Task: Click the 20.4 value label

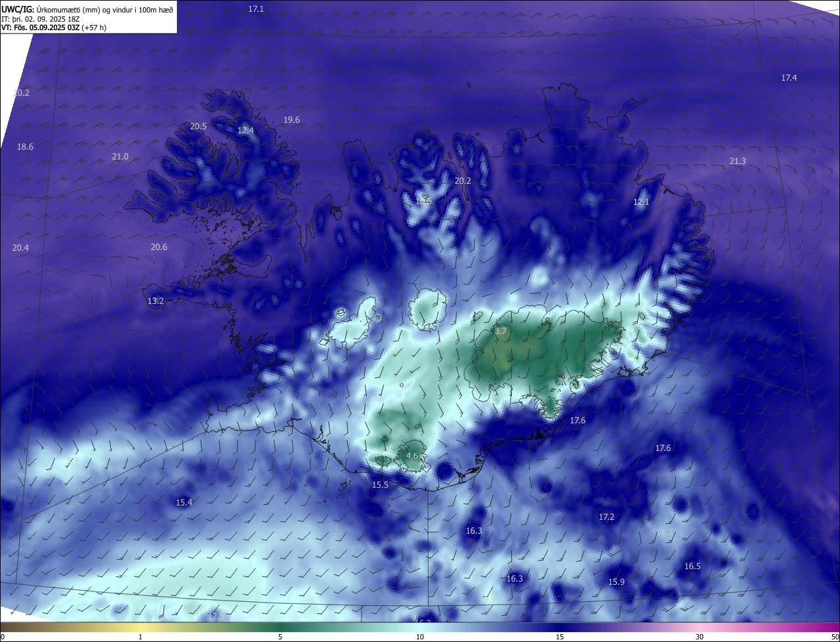Action: click(20, 247)
